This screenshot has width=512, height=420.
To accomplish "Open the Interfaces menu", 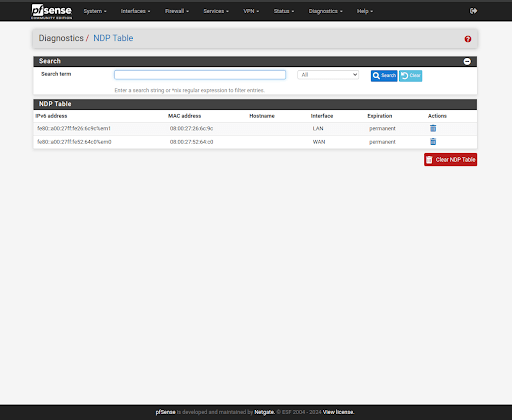I will (135, 11).
